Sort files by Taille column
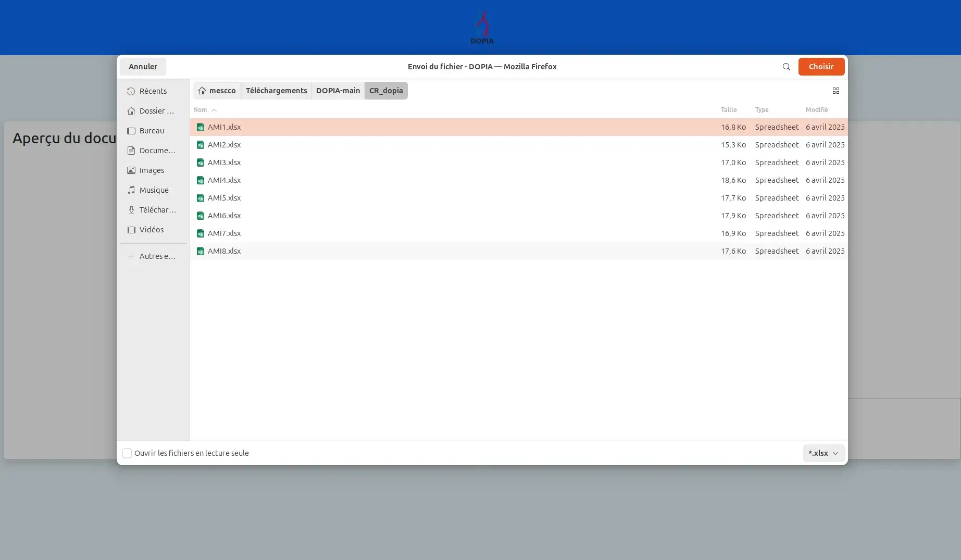Screen dimensions: 961x560 point(728,110)
